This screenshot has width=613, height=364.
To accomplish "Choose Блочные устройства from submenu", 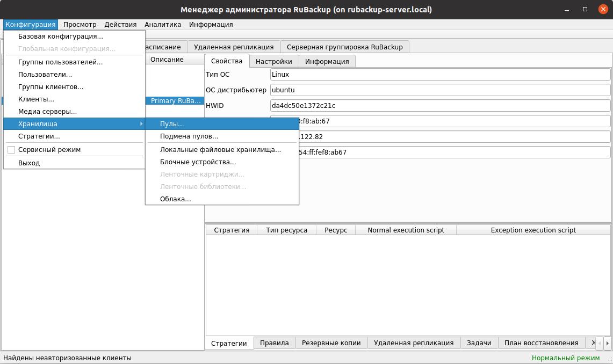I will (x=198, y=162).
